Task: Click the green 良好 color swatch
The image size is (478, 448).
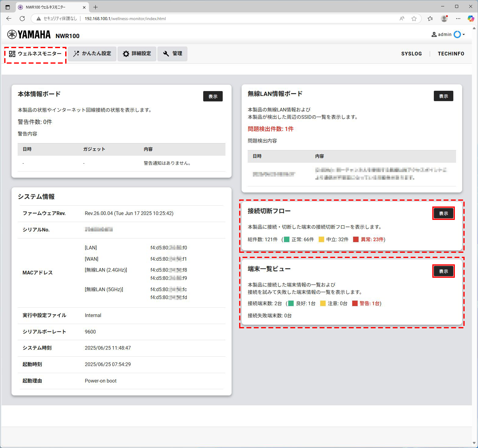Action: 291,303
